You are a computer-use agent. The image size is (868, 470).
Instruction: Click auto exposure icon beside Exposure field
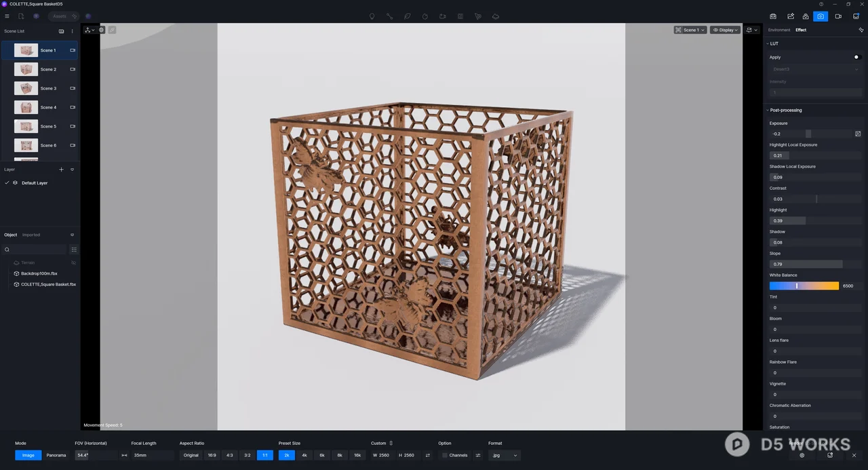(858, 134)
